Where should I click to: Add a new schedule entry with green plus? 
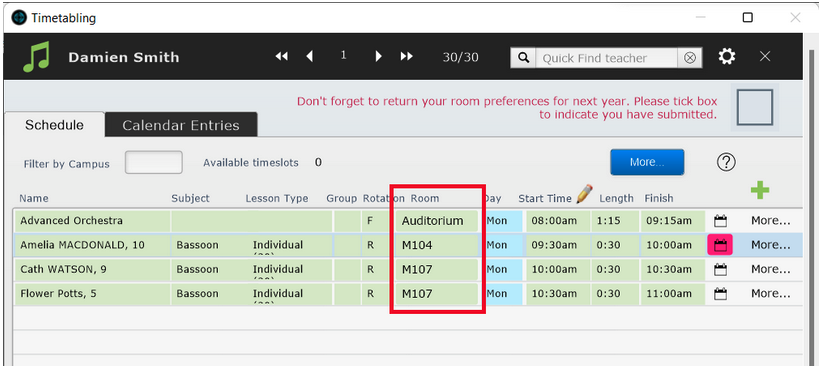(759, 190)
